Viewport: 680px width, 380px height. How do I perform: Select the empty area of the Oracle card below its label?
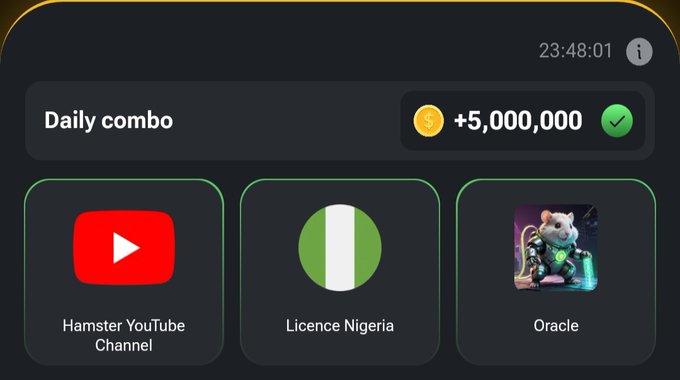(556, 349)
